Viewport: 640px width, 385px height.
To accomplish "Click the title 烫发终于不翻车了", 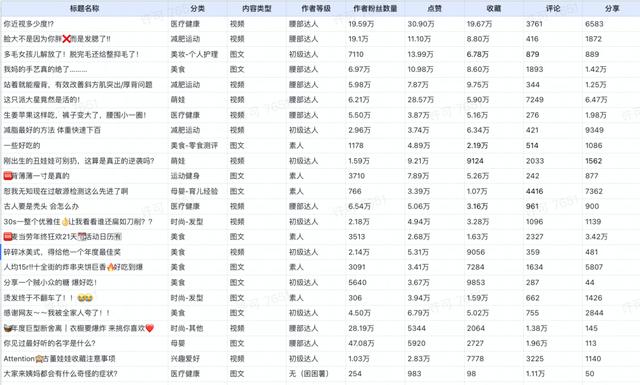I will coord(48,298).
